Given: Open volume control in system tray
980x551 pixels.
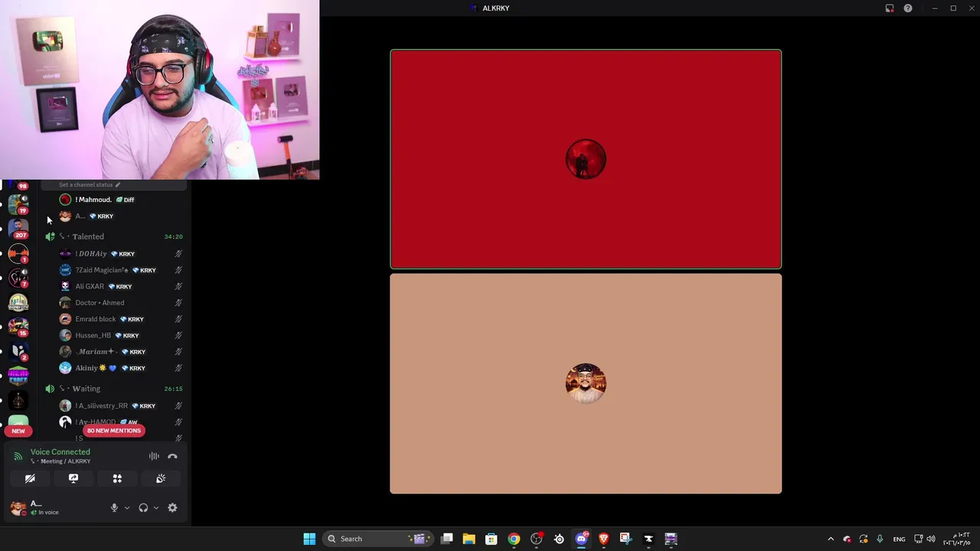Looking at the screenshot, I should [931, 539].
